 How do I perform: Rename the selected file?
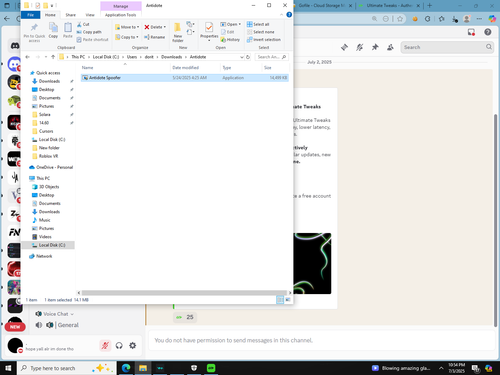pos(155,37)
